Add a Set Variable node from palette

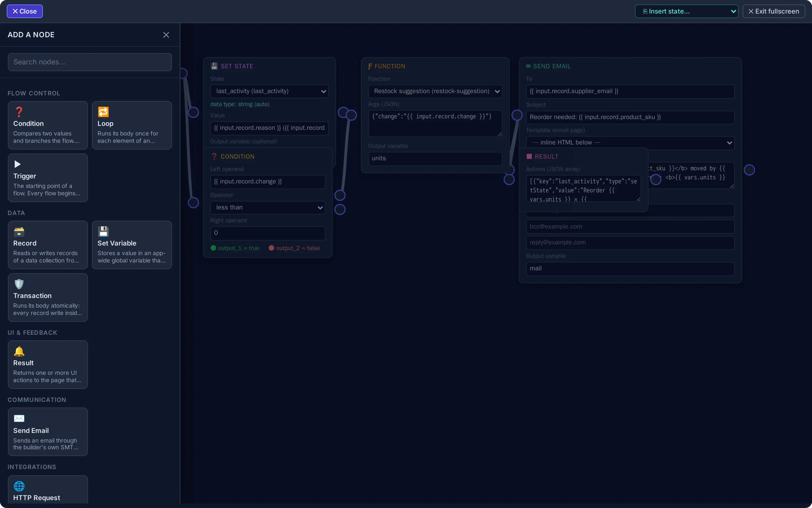click(132, 245)
